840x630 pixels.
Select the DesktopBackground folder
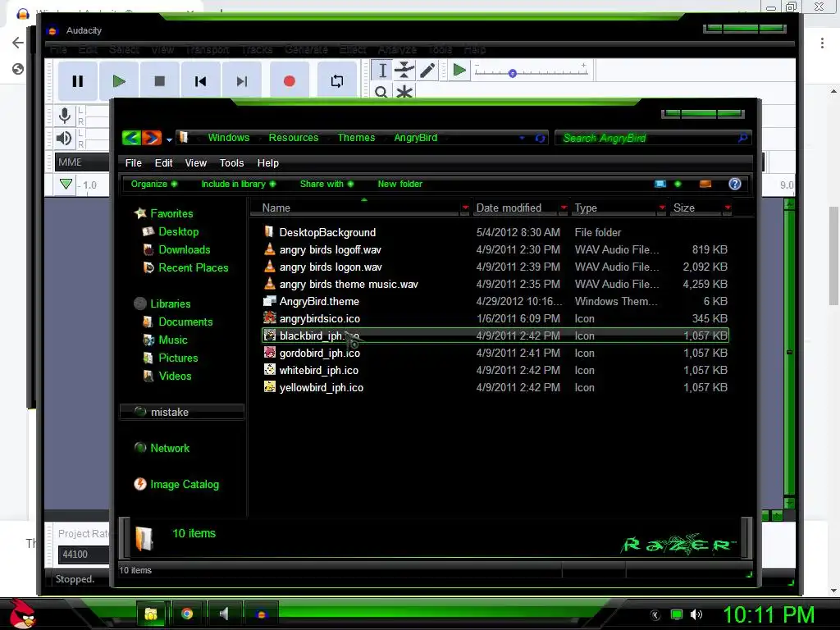pos(327,232)
